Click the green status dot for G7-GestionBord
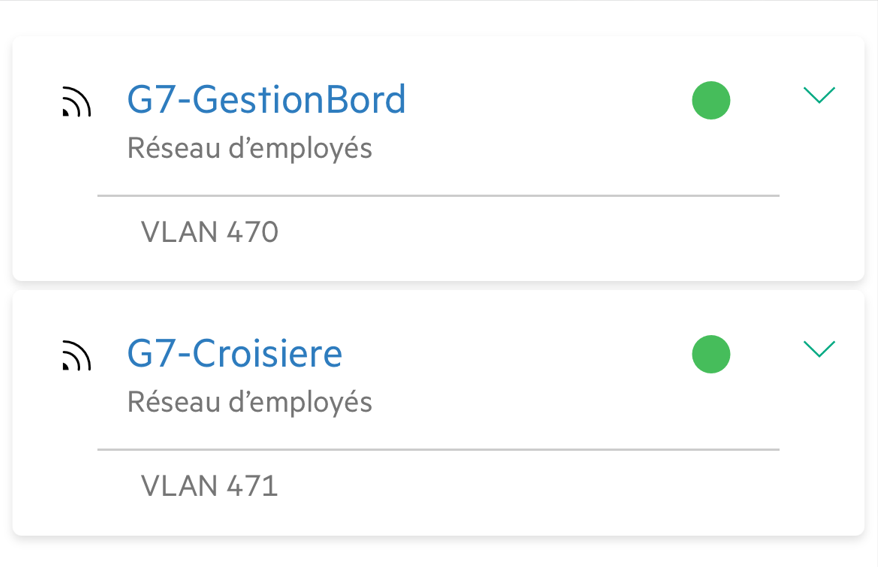The height and width of the screenshot is (567, 878). pos(711,100)
